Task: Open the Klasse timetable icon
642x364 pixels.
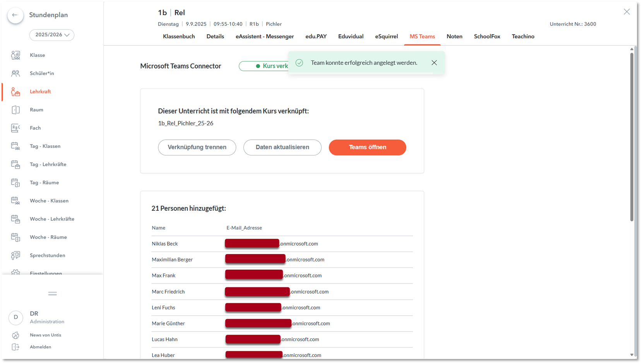Action: click(x=15, y=55)
